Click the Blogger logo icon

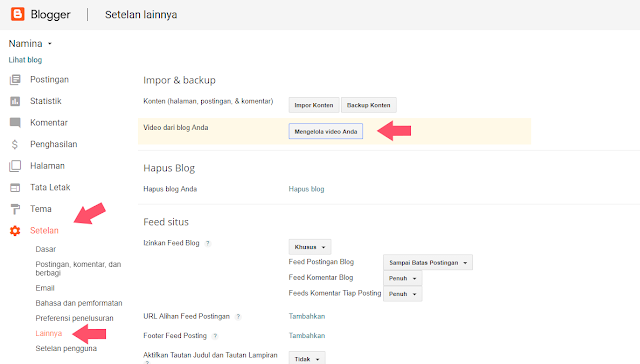pos(18,14)
